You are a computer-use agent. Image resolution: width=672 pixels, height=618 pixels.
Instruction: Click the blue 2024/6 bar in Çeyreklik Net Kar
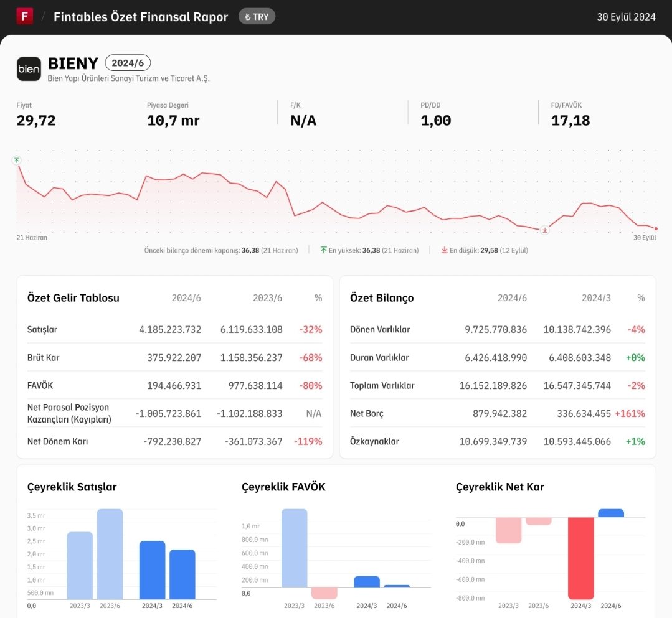(x=611, y=513)
